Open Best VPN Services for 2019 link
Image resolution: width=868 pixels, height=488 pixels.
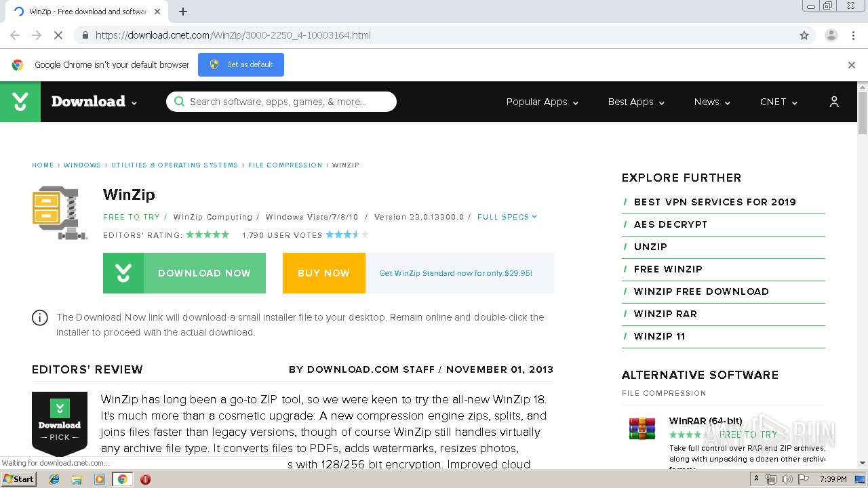click(715, 202)
